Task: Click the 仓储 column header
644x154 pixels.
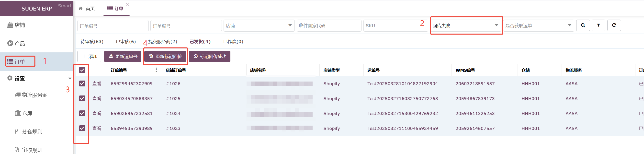Action: pos(526,70)
